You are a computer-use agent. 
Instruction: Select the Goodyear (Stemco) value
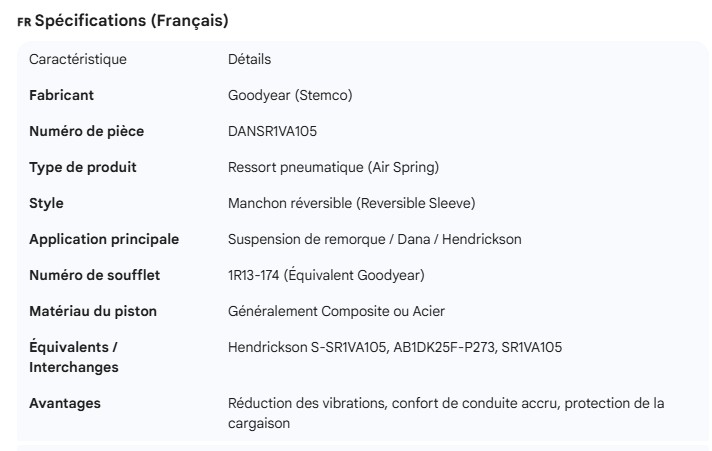click(290, 95)
